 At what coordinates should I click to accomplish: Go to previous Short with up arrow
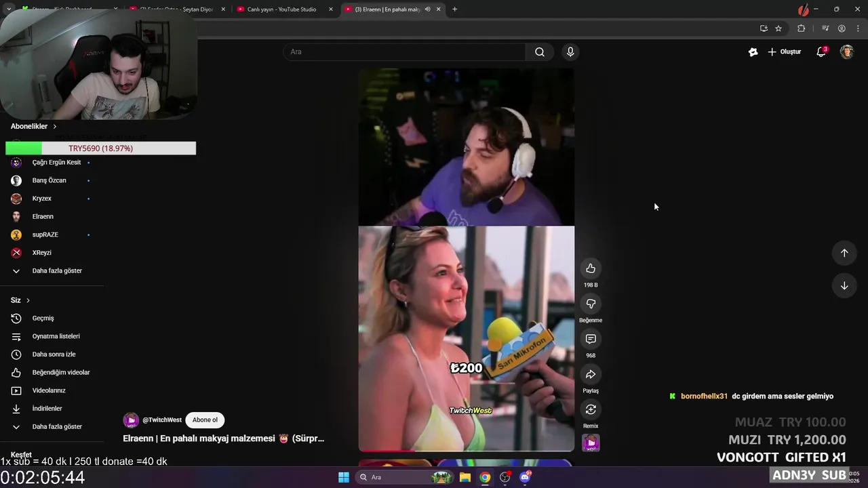pos(844,253)
